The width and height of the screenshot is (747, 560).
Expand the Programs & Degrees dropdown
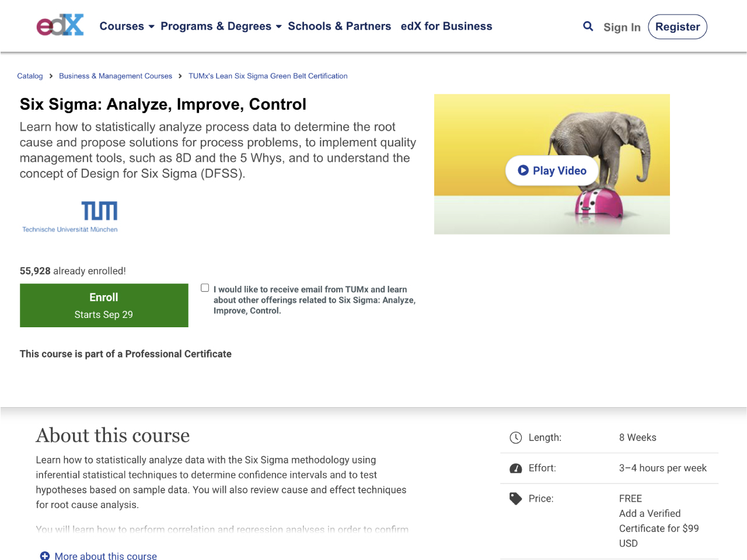point(221,26)
